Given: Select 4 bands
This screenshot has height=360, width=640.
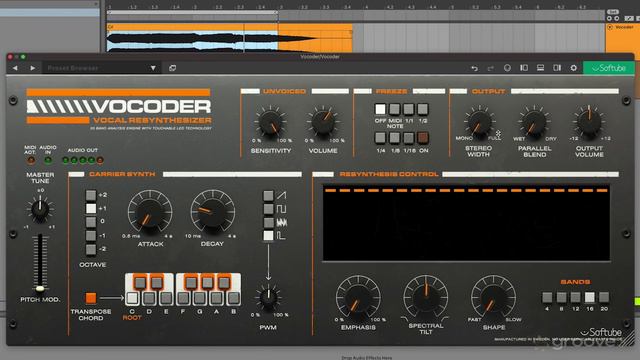Looking at the screenshot, I should pos(547,297).
